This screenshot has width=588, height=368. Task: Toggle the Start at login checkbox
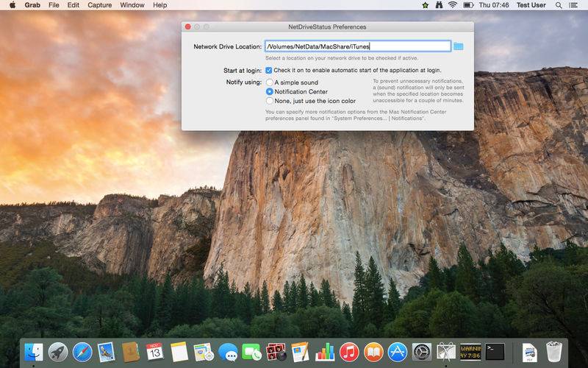point(269,70)
